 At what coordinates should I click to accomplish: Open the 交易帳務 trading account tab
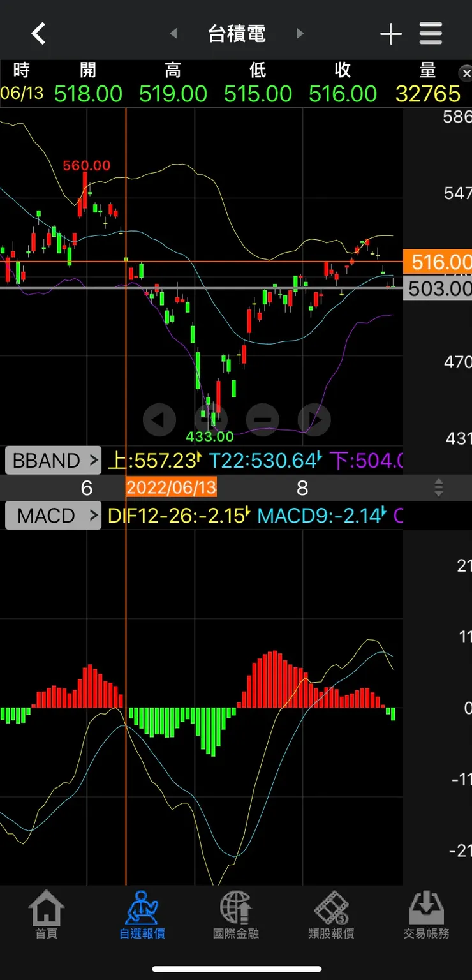pos(426,916)
